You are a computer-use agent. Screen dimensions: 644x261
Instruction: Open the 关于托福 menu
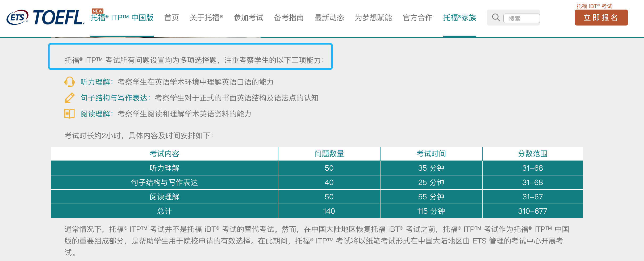tap(206, 18)
